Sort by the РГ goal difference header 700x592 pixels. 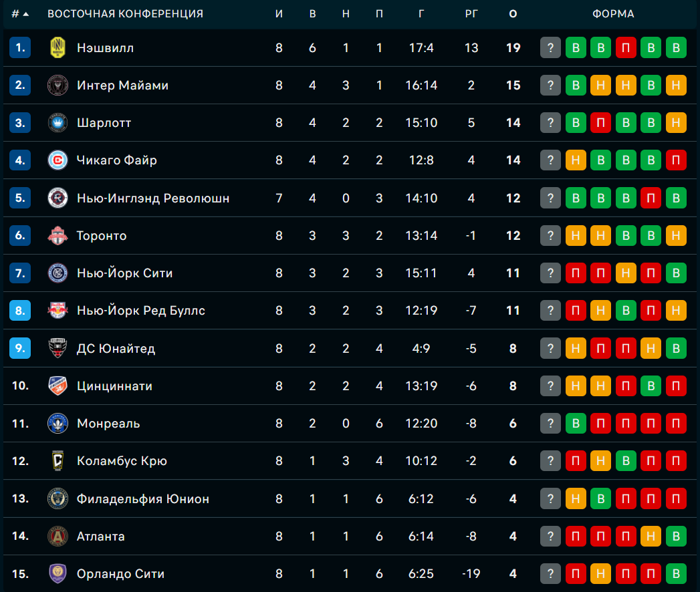tap(471, 14)
